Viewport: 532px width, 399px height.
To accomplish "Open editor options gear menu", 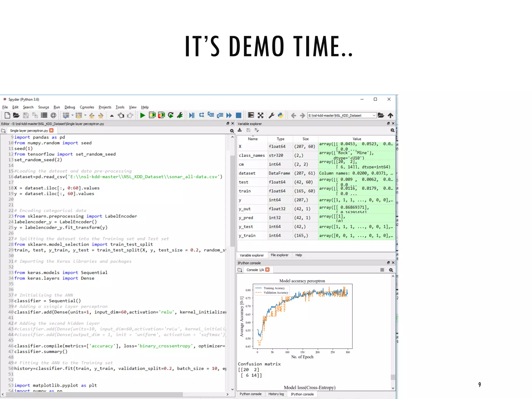I will click(232, 131).
